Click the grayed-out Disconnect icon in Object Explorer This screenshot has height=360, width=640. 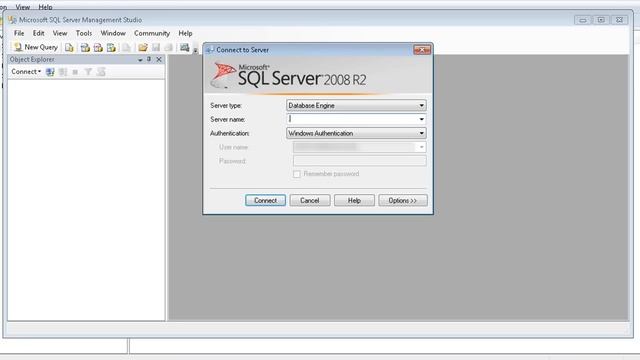click(x=63, y=72)
